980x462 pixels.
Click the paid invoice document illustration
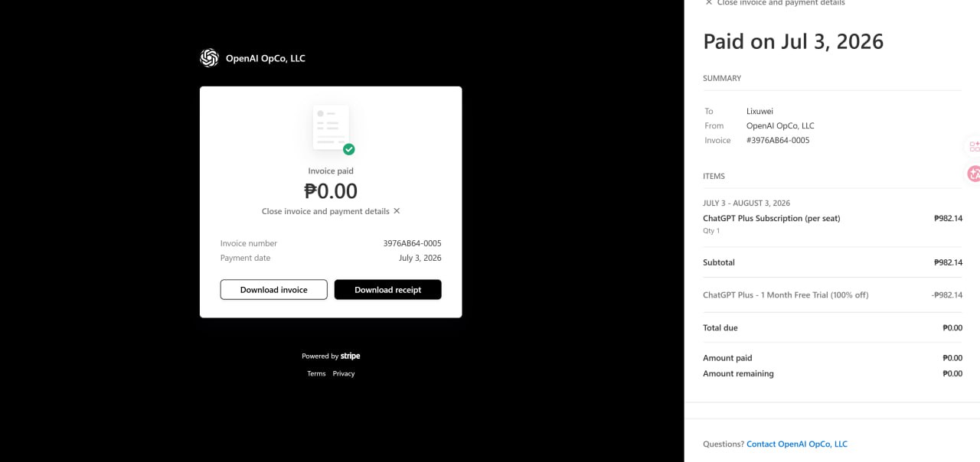[x=332, y=127]
